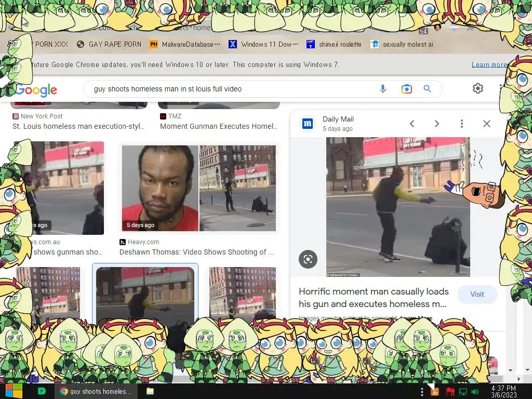The height and width of the screenshot is (399, 532).
Task: Open the Windows 11 Dow… bookmark
Action: tap(263, 45)
